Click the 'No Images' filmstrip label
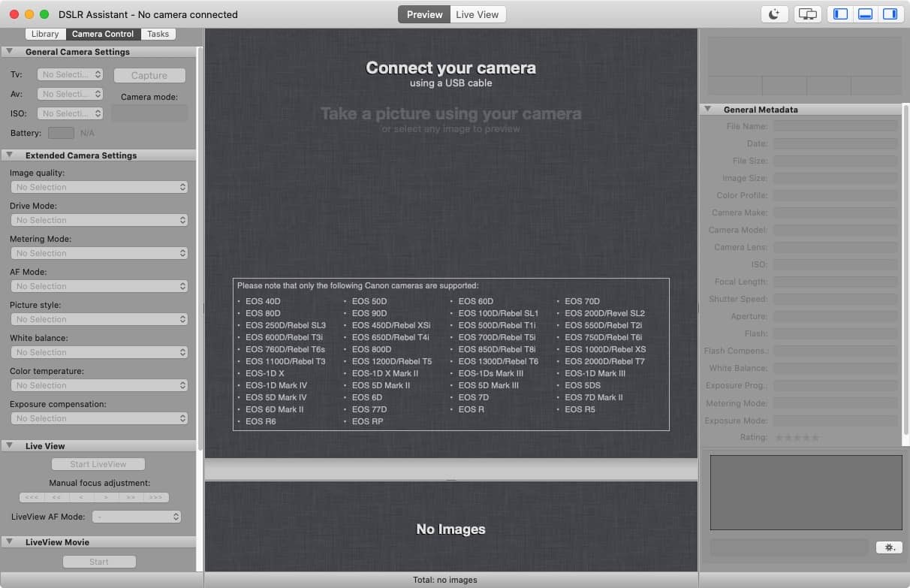 click(x=450, y=529)
